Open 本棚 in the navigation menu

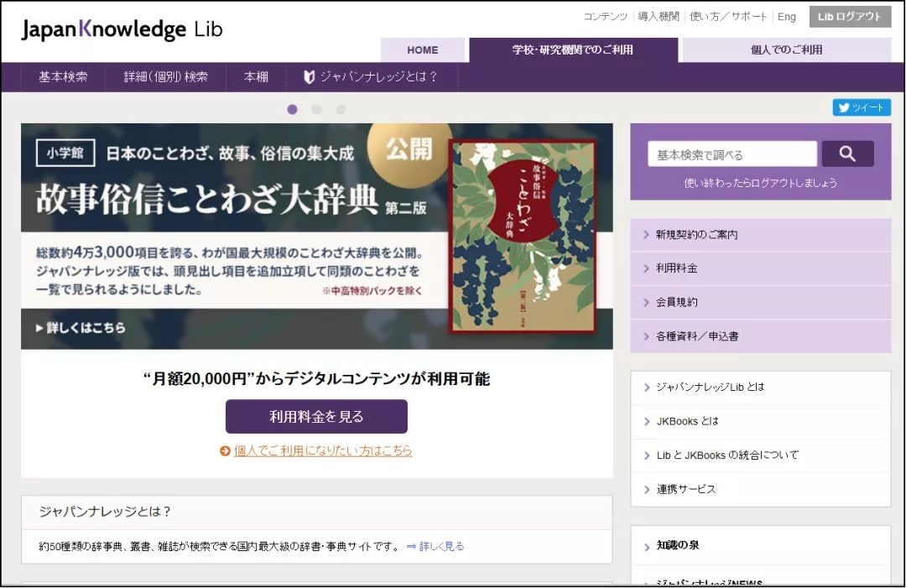pos(256,77)
